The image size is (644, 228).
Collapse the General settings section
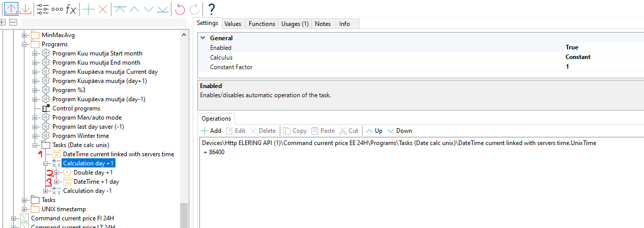(203, 38)
